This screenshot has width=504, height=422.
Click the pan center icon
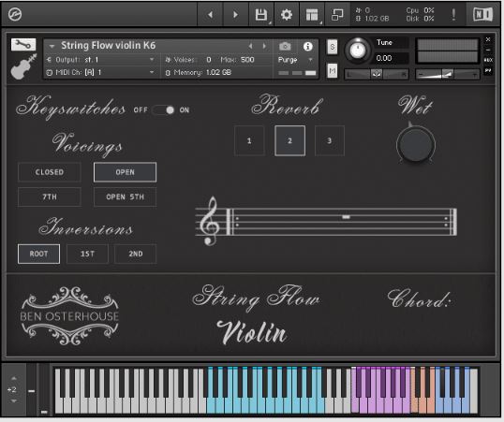[x=377, y=74]
